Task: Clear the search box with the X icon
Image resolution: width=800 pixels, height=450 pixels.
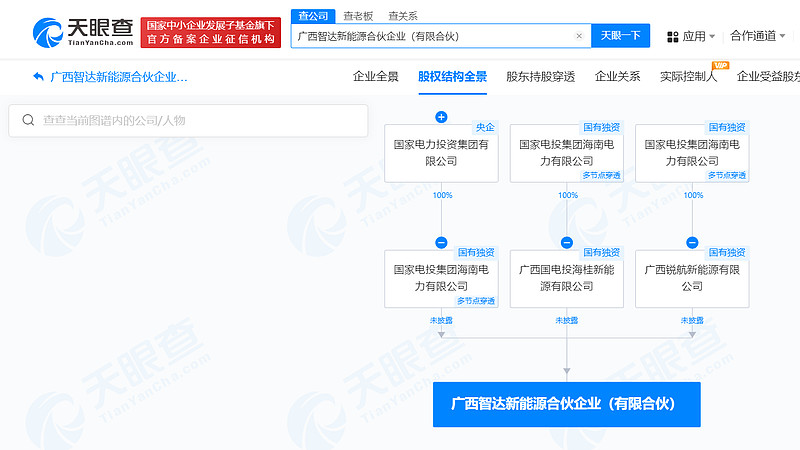Action: (x=579, y=36)
